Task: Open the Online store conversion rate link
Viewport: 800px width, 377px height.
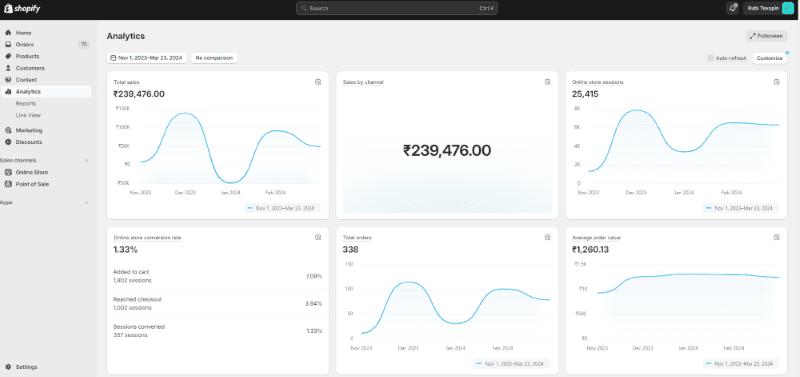Action: point(147,238)
